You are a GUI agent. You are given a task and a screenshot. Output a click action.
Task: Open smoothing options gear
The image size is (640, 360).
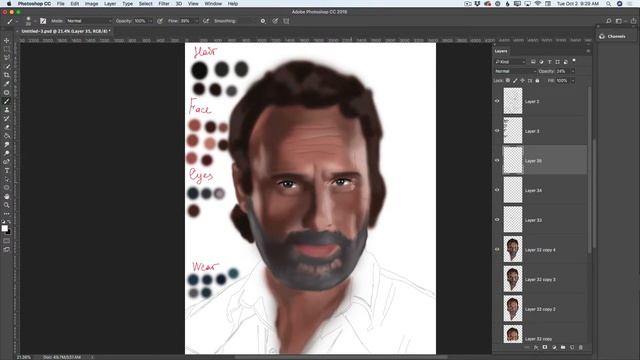click(x=263, y=21)
